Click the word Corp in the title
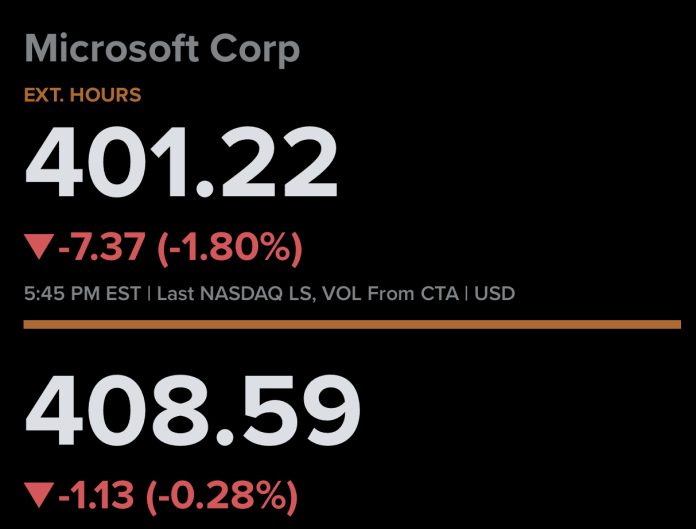Screen dimensions: 696x529 click(x=256, y=50)
